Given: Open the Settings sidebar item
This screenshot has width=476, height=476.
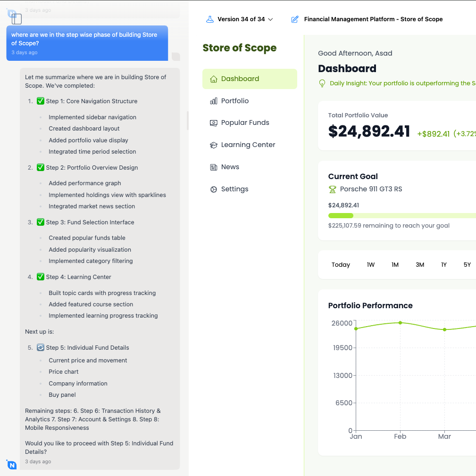Looking at the screenshot, I should [x=250, y=189].
